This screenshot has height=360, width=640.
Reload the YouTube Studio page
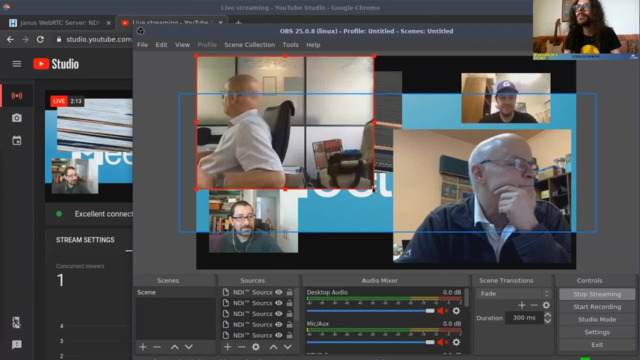[x=40, y=39]
